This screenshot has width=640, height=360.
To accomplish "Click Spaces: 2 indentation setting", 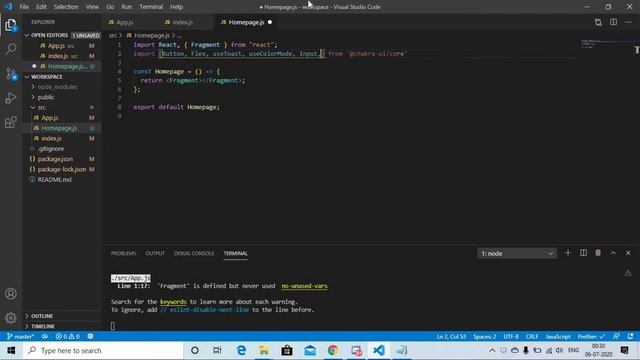I will 484,336.
